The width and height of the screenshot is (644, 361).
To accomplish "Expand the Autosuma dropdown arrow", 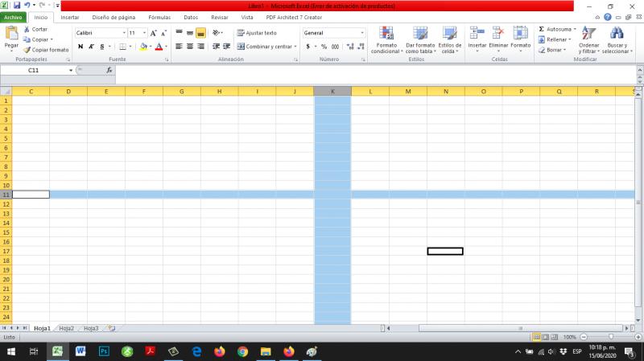I will [x=575, y=29].
